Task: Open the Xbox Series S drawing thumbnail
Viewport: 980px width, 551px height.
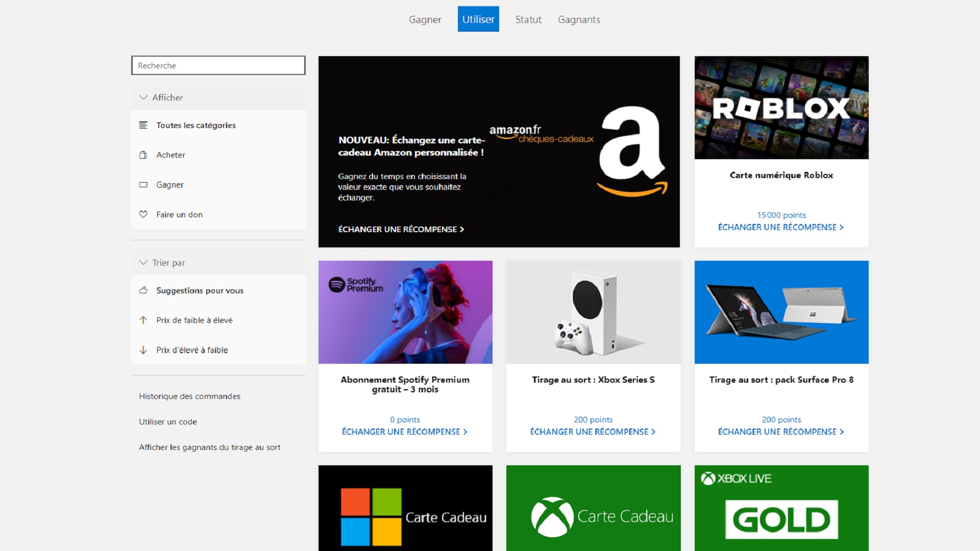Action: click(593, 312)
